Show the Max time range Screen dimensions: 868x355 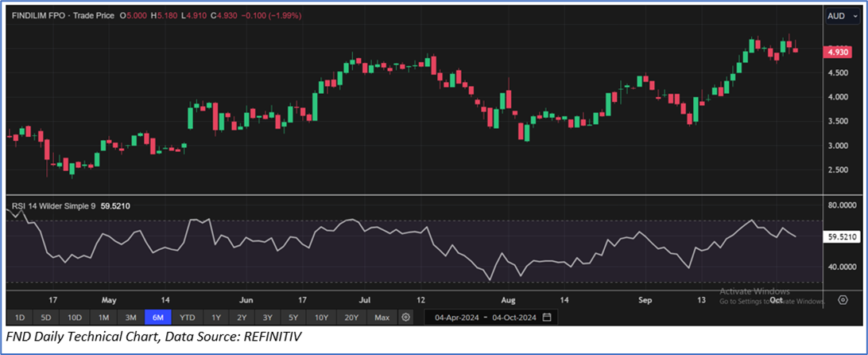(382, 318)
